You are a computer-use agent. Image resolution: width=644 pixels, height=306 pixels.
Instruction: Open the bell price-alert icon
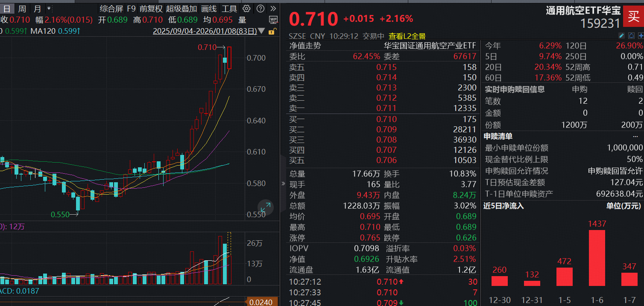tap(630, 36)
